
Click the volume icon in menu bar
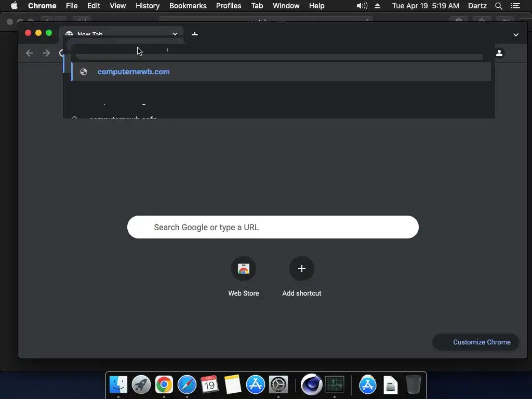coord(362,6)
